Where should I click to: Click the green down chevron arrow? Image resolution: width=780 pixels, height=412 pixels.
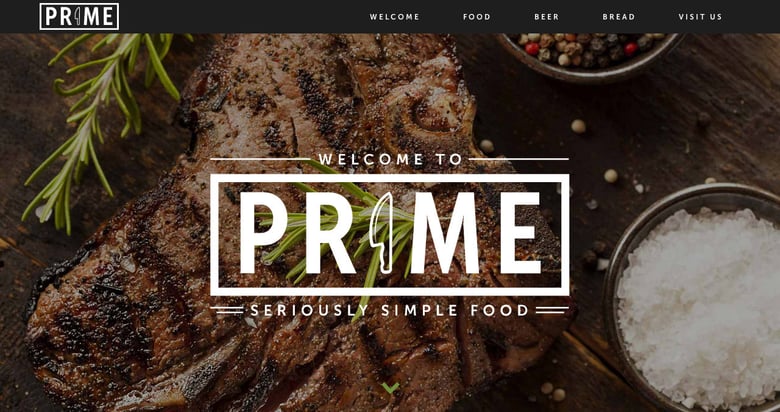click(x=390, y=388)
